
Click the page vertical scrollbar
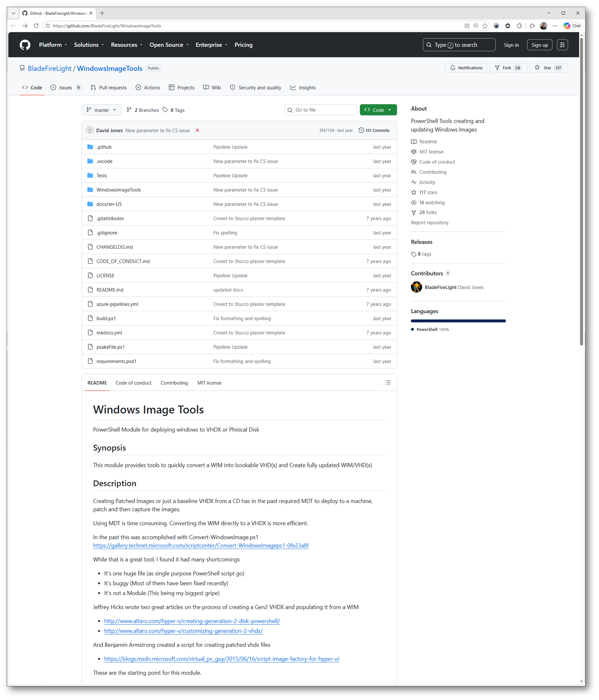point(581,192)
